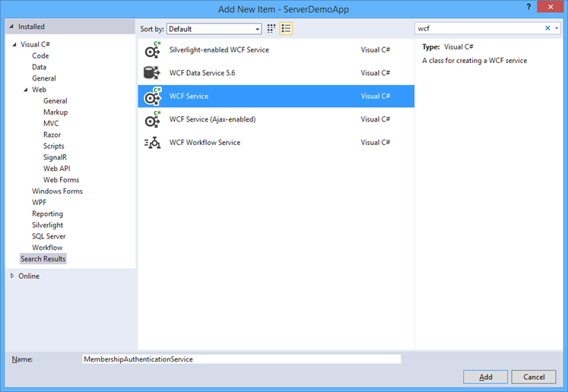Clear the wcf search text
This screenshot has width=568, height=392.
pyautogui.click(x=547, y=28)
